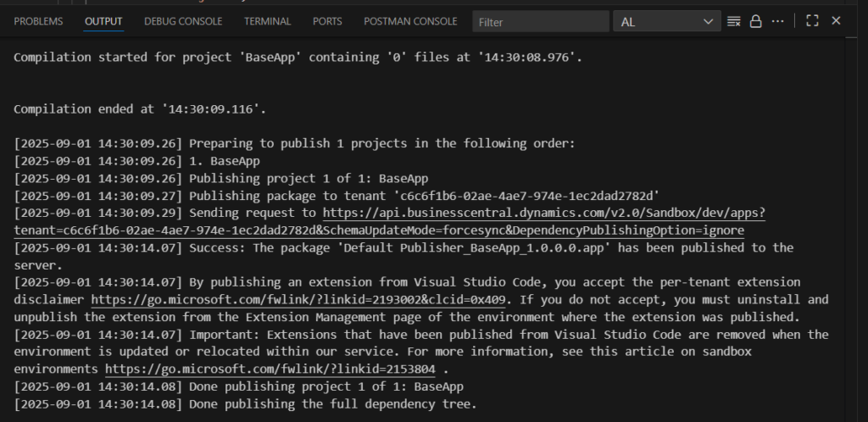Open the sandbox environments article link
The height and width of the screenshot is (422, 868).
[270, 369]
